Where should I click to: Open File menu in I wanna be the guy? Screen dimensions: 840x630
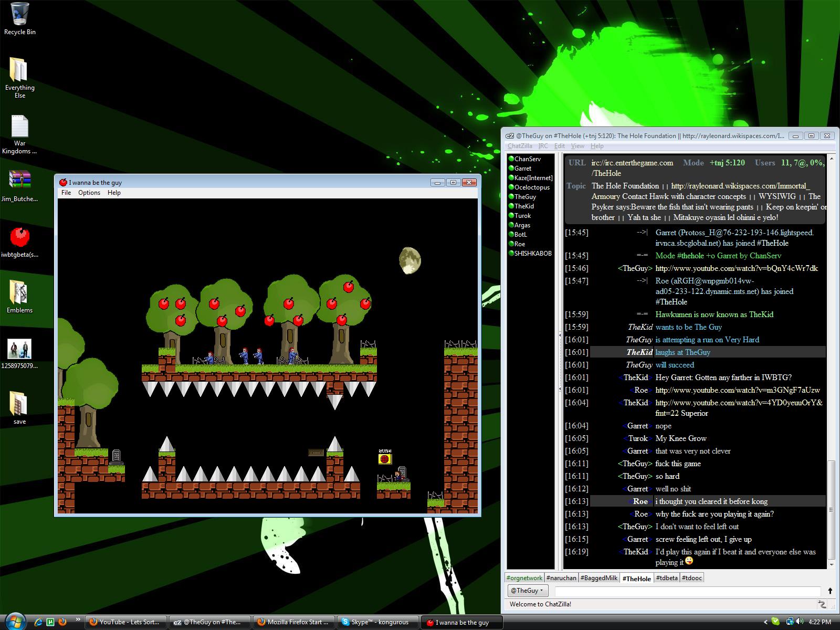tap(66, 193)
